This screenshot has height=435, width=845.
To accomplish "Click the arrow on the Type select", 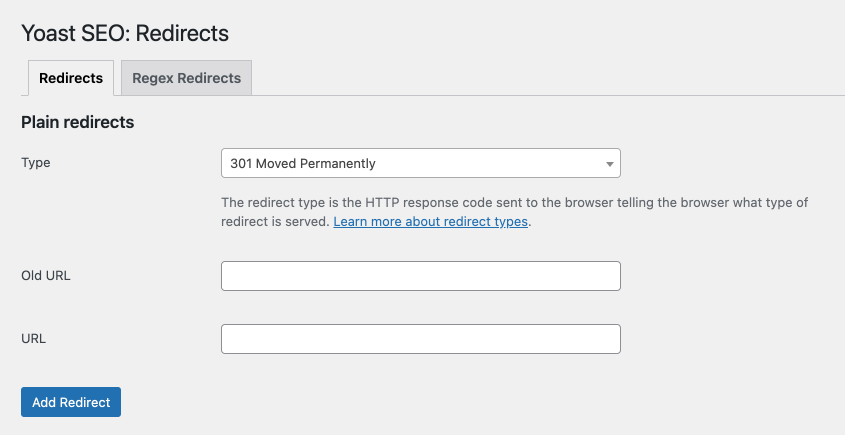I will [x=609, y=164].
